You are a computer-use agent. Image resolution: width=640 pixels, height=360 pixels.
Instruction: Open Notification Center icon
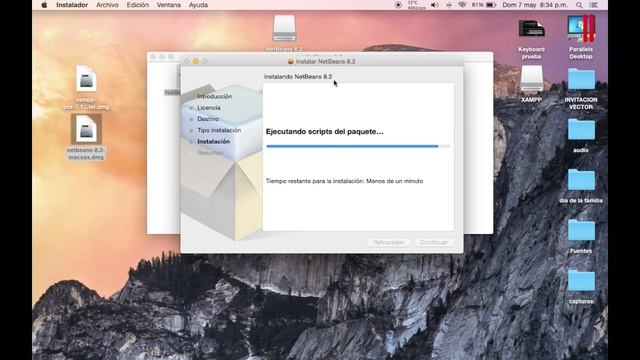coord(594,5)
